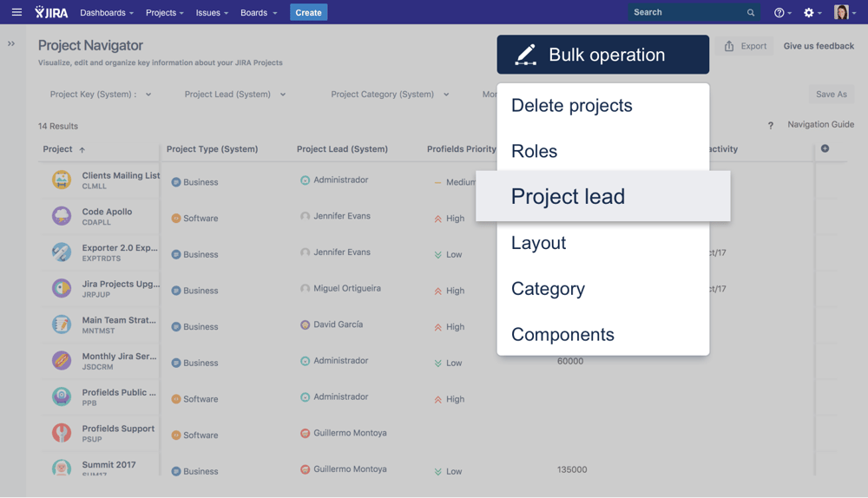
Task: Expand the Project Lead (System) filter
Action: click(x=234, y=94)
